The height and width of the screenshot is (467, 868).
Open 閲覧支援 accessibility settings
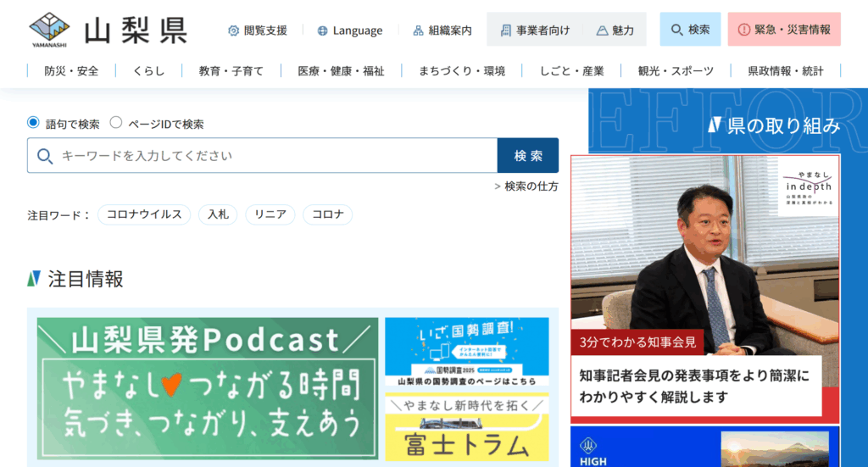coord(257,31)
